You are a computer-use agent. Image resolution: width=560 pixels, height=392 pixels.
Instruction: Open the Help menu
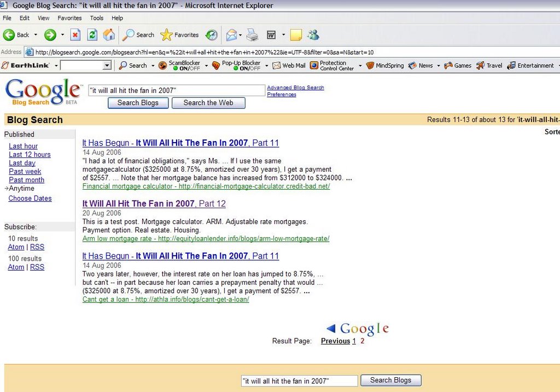[x=117, y=18]
